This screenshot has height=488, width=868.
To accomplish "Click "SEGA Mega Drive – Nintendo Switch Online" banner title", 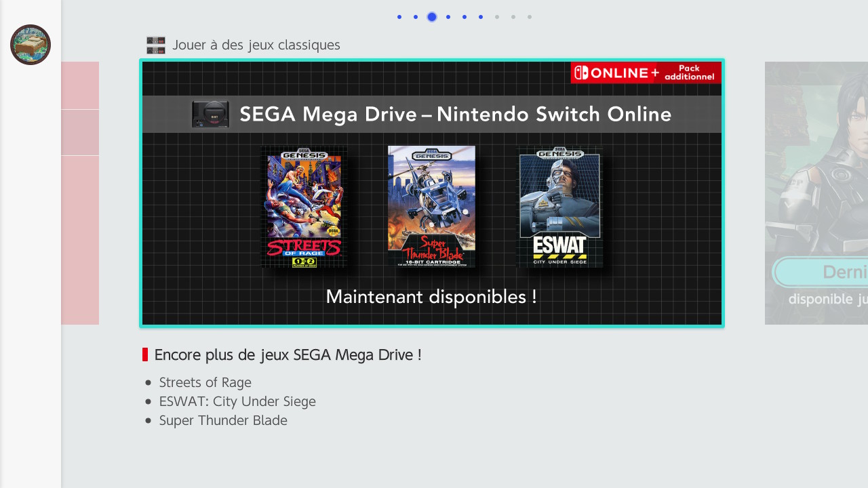I will click(455, 115).
